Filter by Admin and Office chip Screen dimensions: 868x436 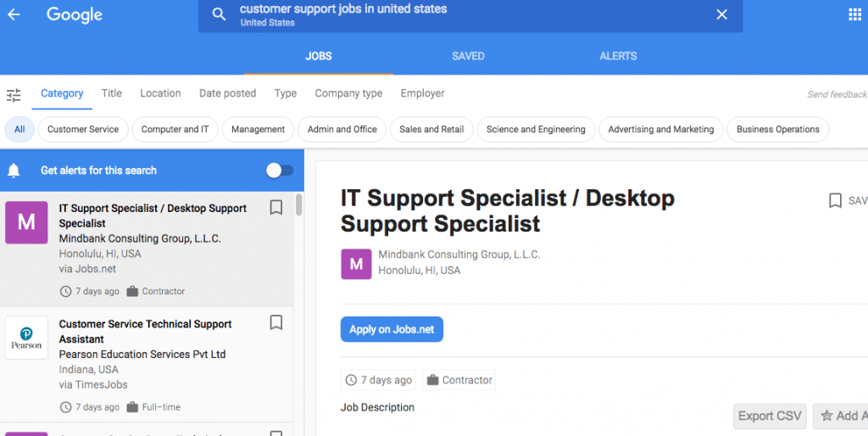pos(342,130)
